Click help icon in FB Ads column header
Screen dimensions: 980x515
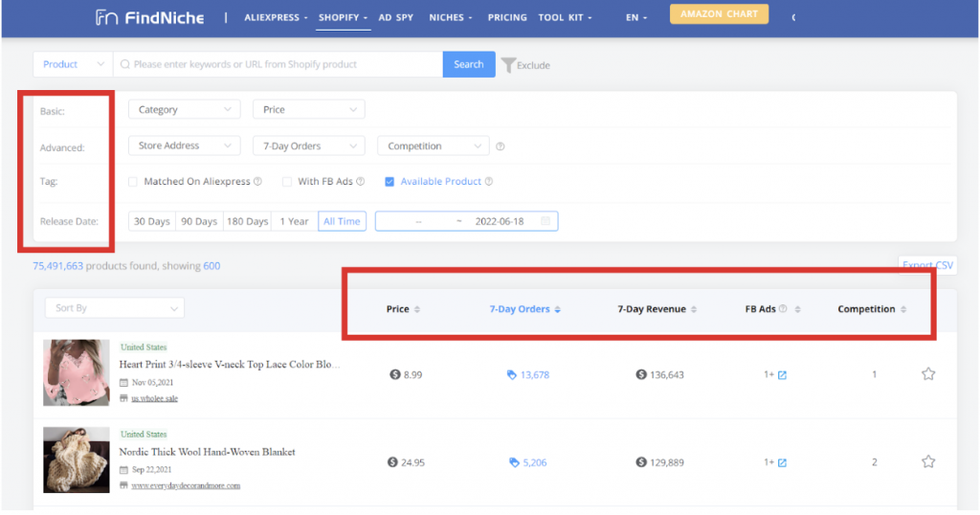click(783, 309)
